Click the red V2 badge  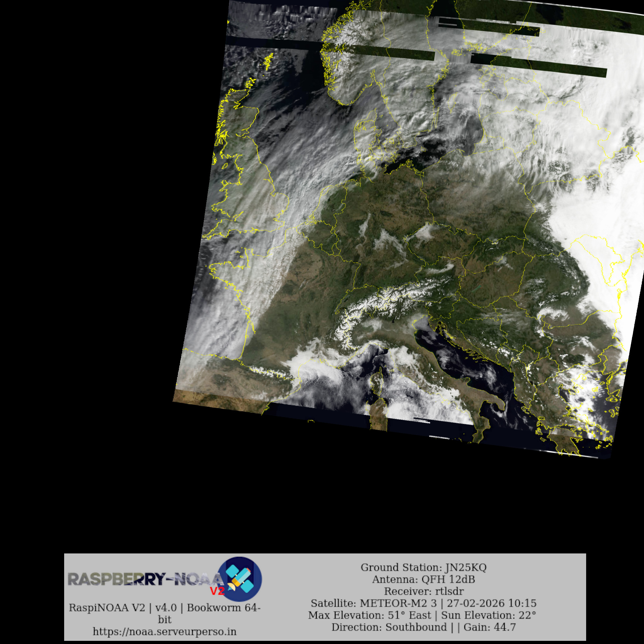[x=217, y=591]
